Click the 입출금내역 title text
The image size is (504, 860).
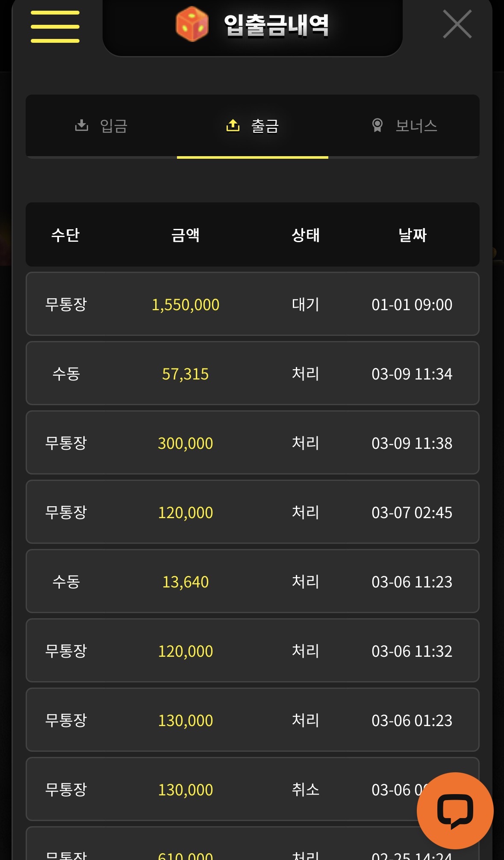pyautogui.click(x=276, y=25)
